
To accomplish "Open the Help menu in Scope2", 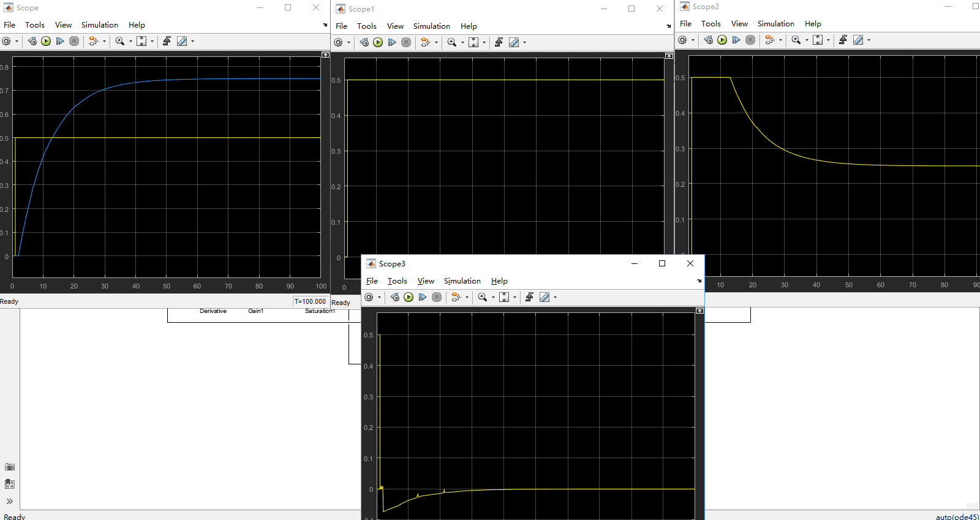I will point(813,24).
